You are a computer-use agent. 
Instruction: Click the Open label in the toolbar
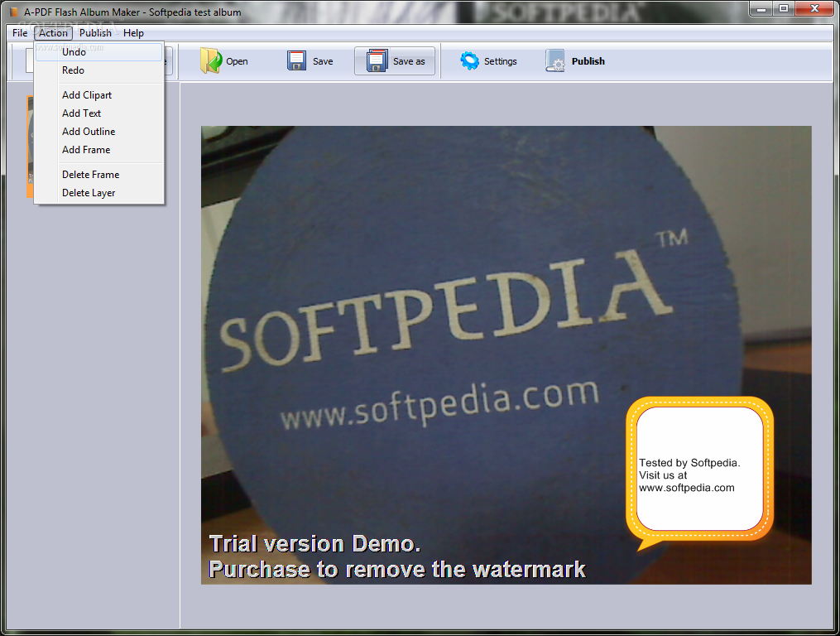click(x=237, y=61)
